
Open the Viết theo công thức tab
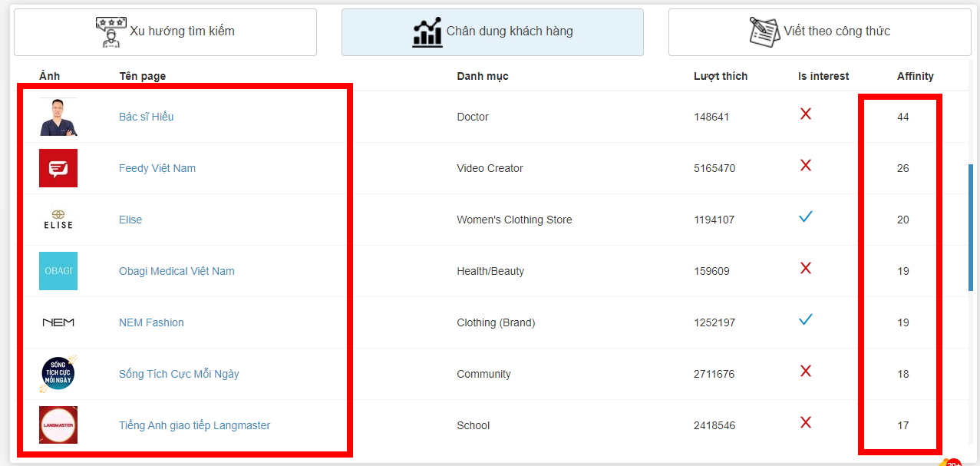coord(820,32)
